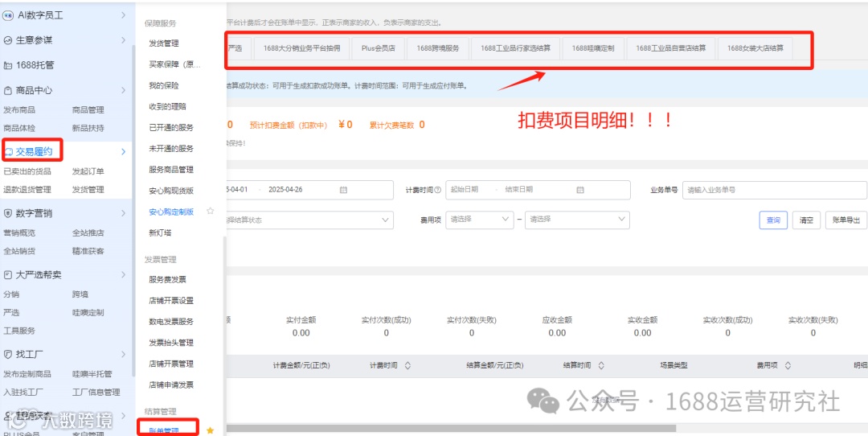
Task: Open 服务费发票 in the submenu
Action: coord(167,279)
